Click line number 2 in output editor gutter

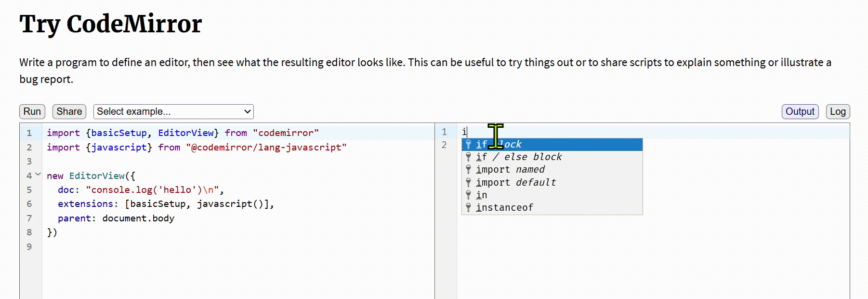point(444,145)
